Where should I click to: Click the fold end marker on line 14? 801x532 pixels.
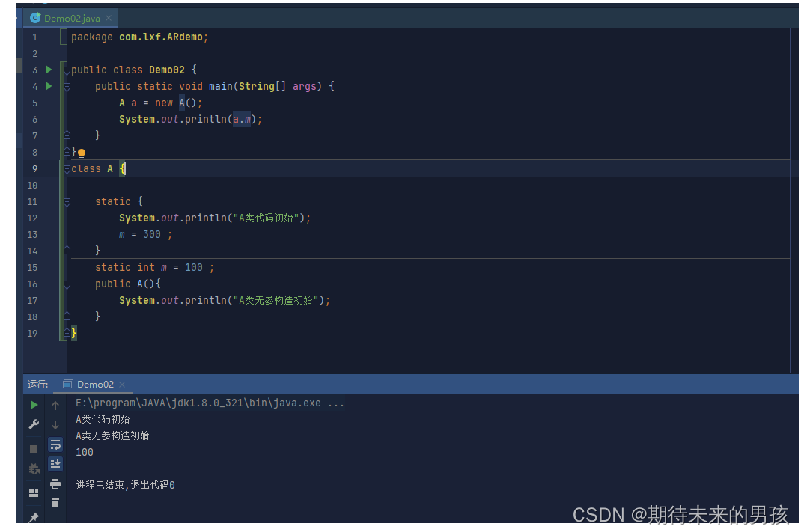coord(67,251)
